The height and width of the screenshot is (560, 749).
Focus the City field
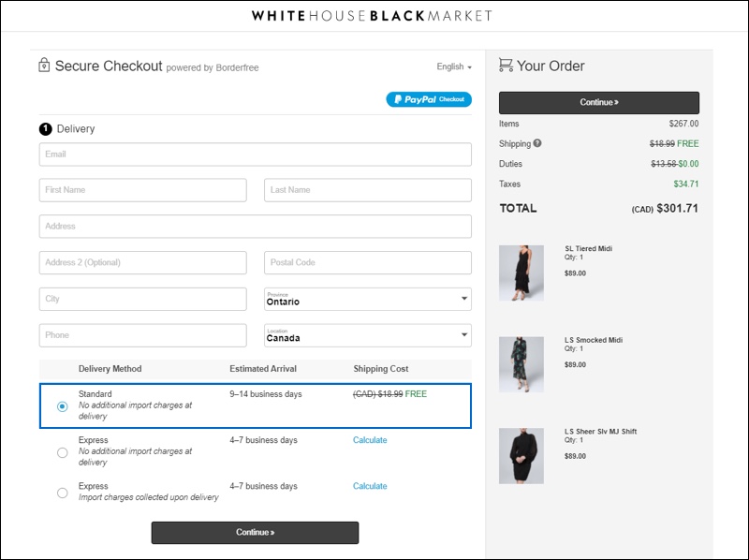(x=143, y=299)
